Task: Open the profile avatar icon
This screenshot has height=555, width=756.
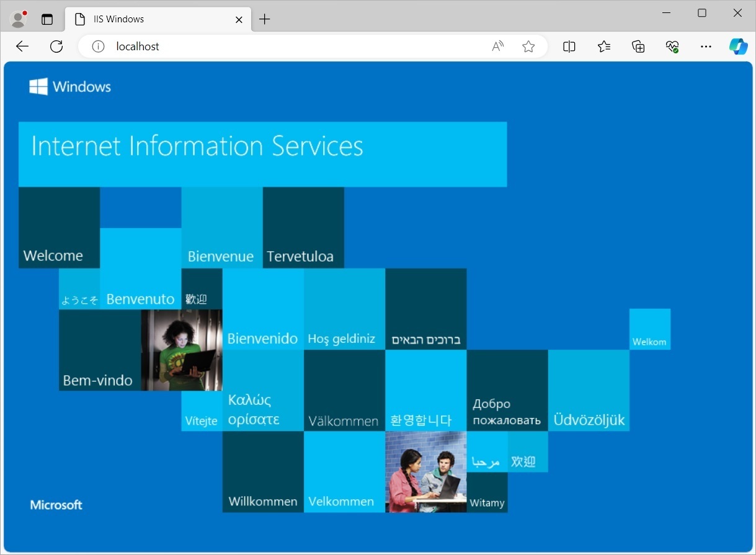Action: (19, 19)
